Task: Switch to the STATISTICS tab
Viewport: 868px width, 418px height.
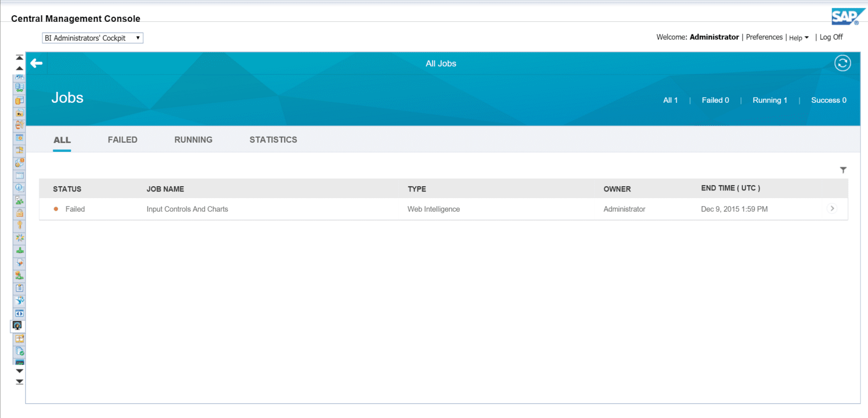Action: pos(273,140)
